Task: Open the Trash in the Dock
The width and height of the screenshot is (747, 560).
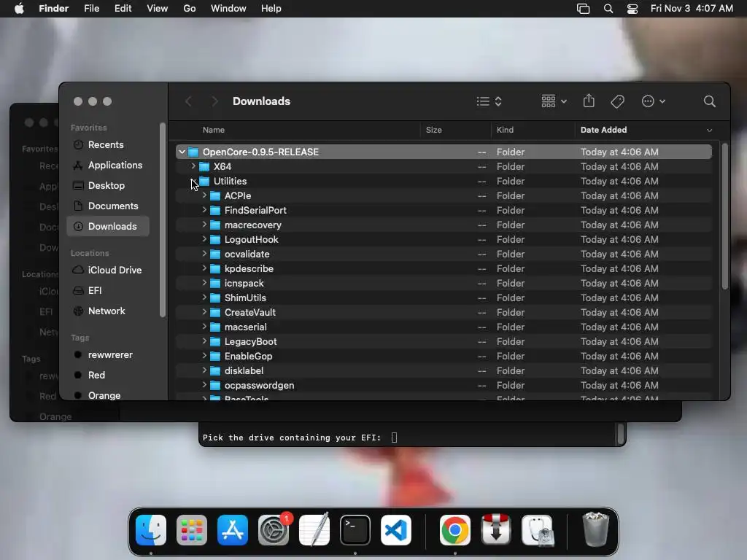Action: [595, 529]
